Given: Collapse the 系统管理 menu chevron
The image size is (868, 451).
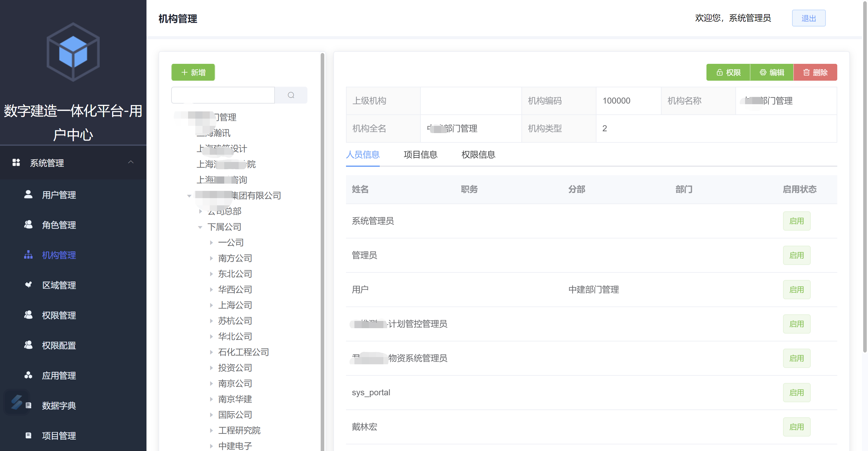Looking at the screenshot, I should pyautogui.click(x=131, y=162).
